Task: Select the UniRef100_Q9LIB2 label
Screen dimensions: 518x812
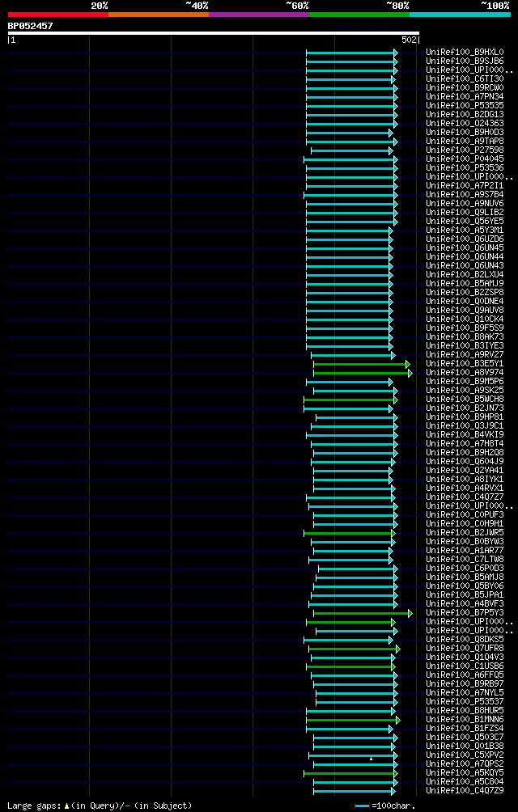Action: (465, 213)
